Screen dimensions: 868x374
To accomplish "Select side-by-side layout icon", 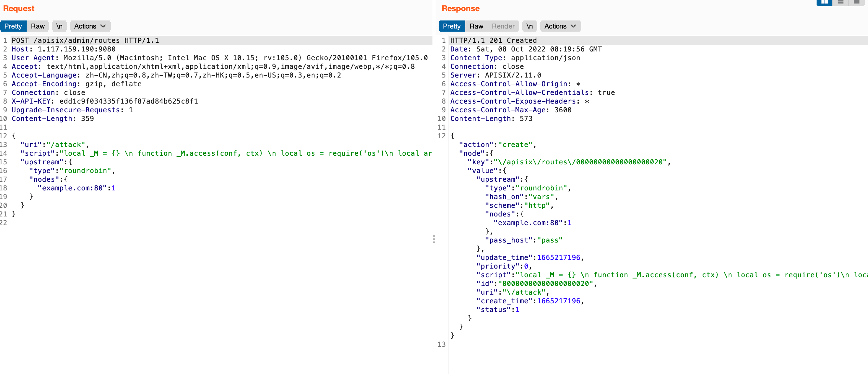I will point(824,2).
